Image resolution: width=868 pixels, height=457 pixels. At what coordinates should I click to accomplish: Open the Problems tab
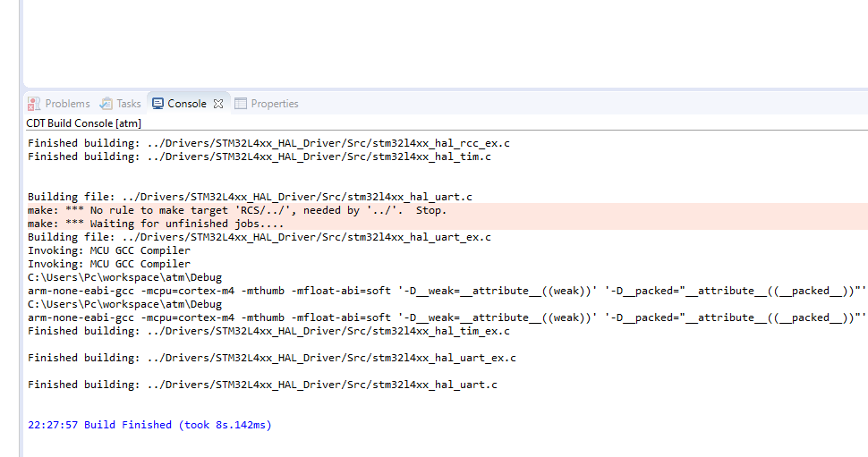[67, 104]
